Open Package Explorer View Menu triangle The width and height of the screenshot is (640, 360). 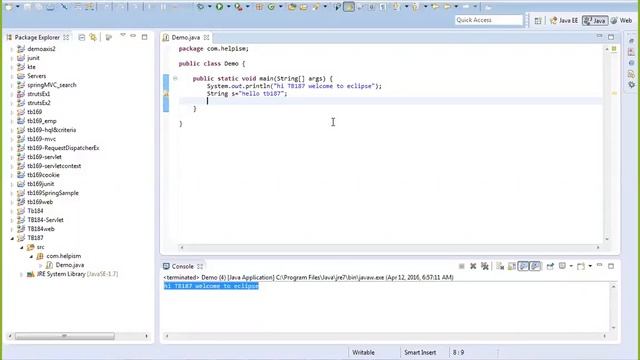point(122,36)
